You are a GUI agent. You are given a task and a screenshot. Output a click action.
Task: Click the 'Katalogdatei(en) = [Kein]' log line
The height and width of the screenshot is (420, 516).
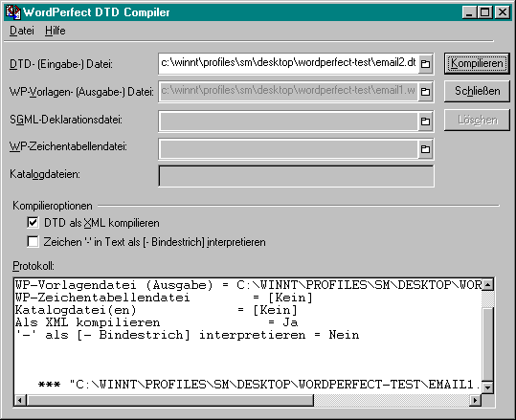[x=156, y=310]
